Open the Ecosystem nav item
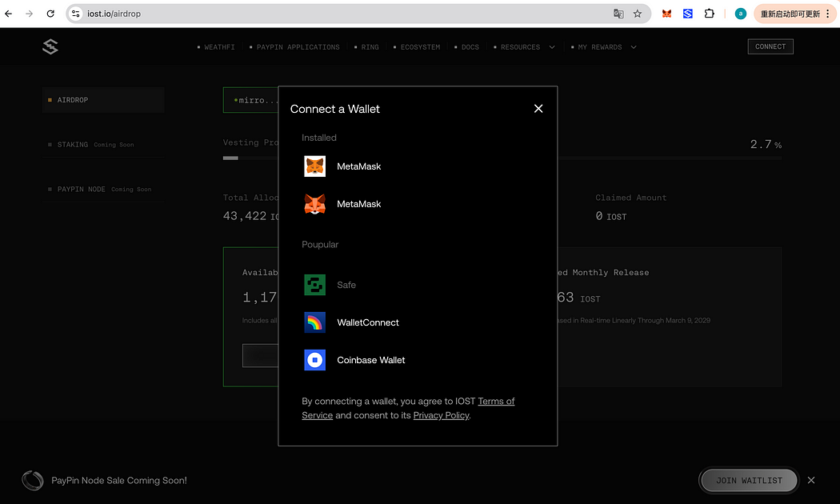 tap(417, 47)
